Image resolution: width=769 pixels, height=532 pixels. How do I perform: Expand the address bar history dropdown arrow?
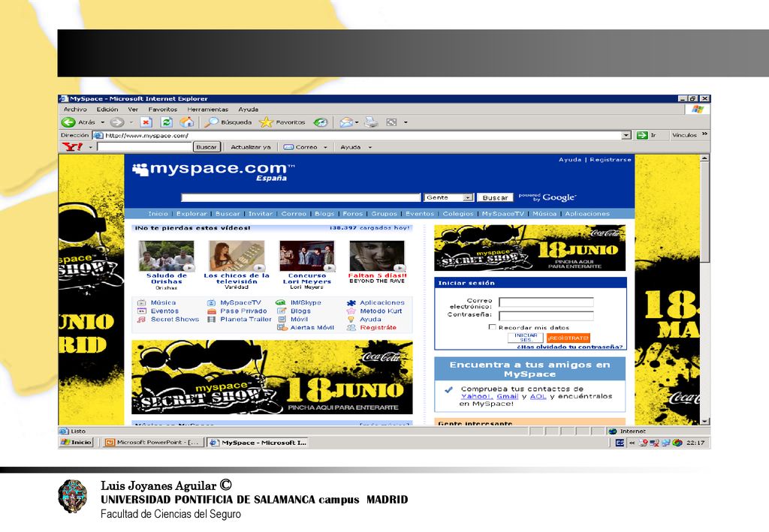point(626,135)
